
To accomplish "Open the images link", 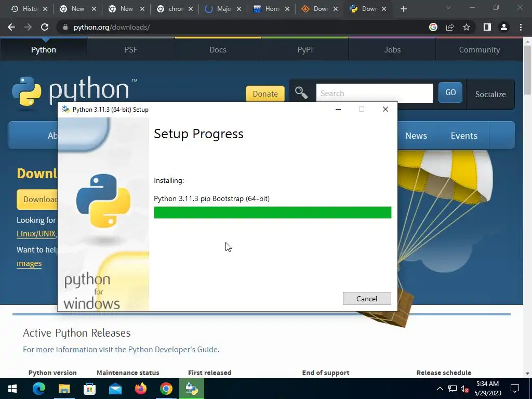I will (29, 263).
